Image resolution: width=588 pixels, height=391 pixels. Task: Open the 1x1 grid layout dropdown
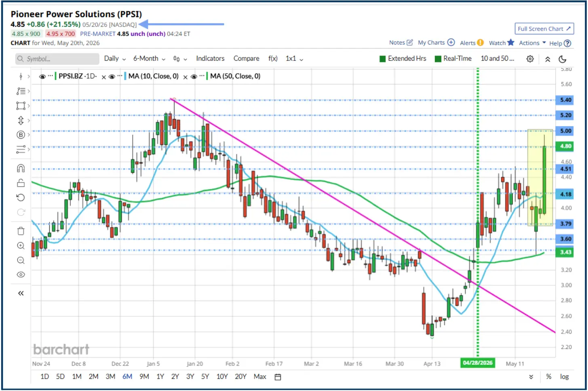click(294, 59)
